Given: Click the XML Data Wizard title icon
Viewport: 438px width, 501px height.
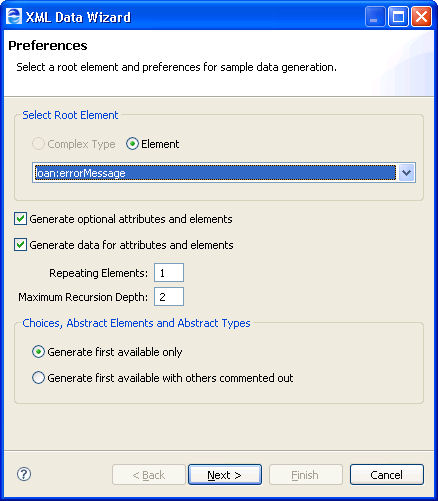Looking at the screenshot, I should tap(14, 16).
